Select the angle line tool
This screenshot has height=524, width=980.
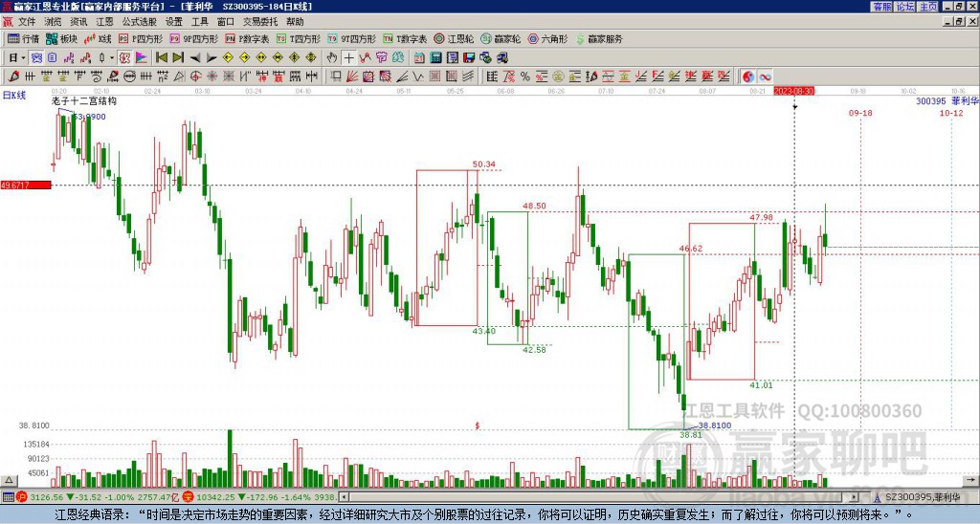tap(401, 76)
